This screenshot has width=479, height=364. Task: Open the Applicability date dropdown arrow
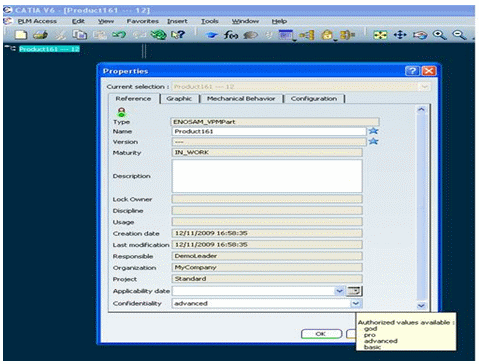tap(339, 291)
